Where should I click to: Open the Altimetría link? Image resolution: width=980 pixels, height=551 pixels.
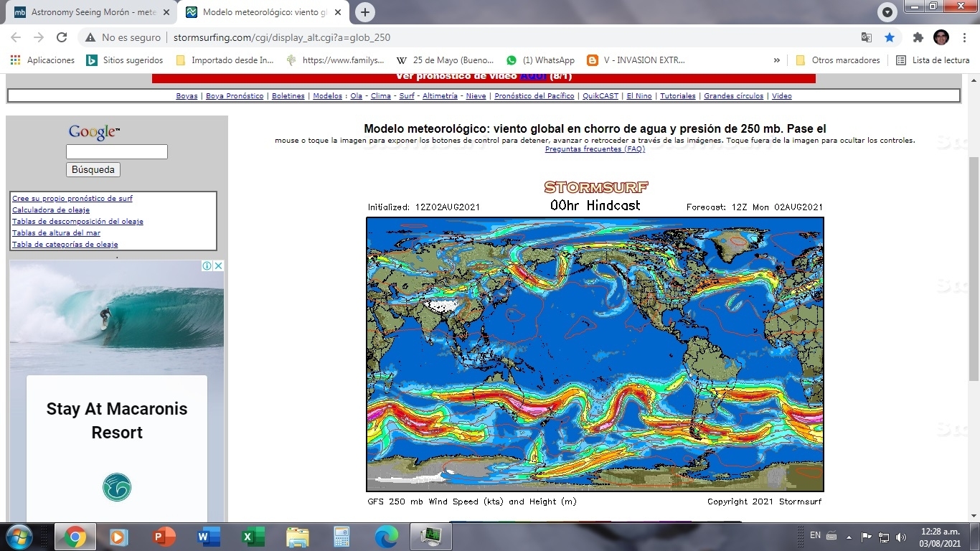click(x=440, y=96)
